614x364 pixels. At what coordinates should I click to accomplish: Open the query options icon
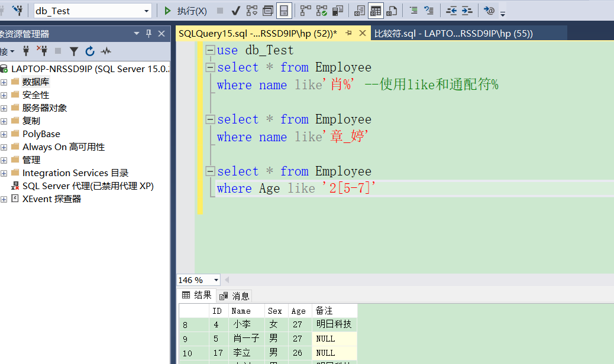pos(268,11)
